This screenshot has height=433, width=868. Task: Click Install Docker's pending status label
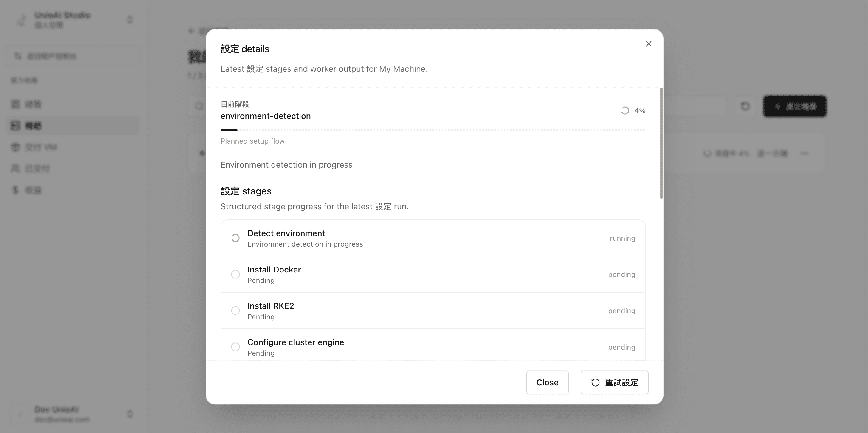(x=622, y=275)
